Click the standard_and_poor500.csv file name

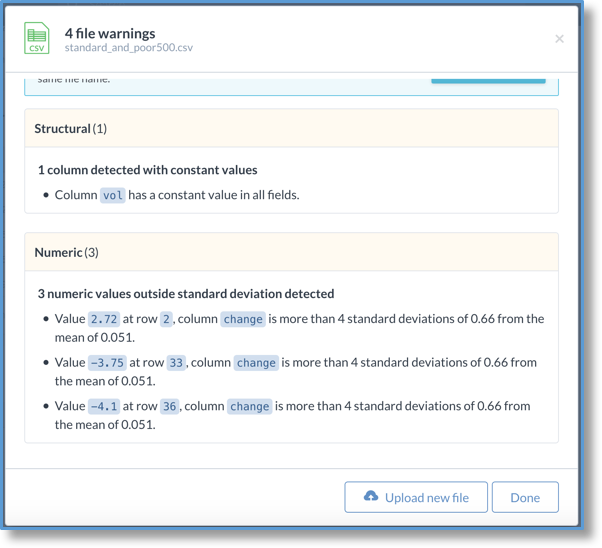129,48
